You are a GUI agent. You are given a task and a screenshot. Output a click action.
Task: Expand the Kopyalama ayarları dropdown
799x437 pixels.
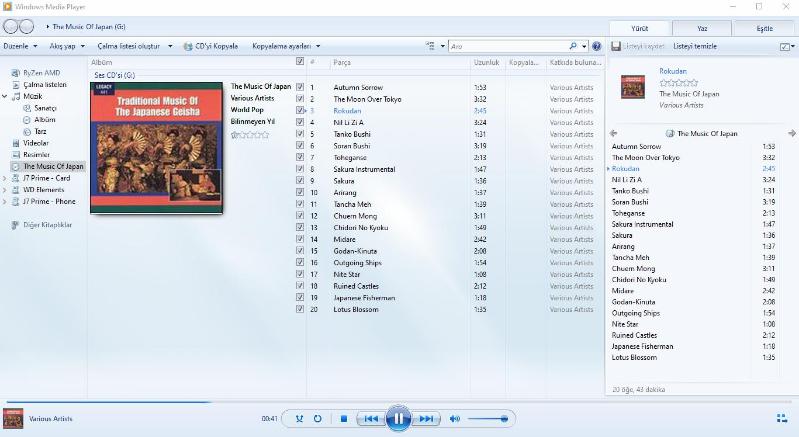[286, 46]
